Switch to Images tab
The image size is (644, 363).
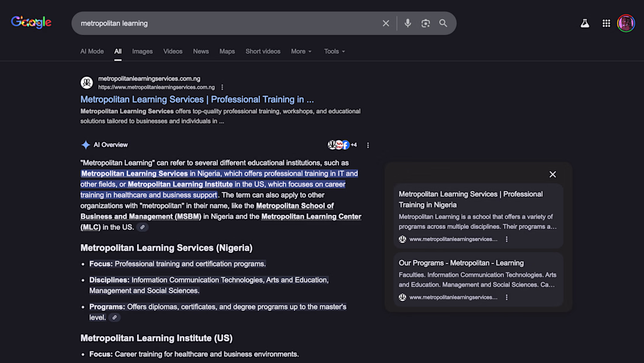point(142,52)
